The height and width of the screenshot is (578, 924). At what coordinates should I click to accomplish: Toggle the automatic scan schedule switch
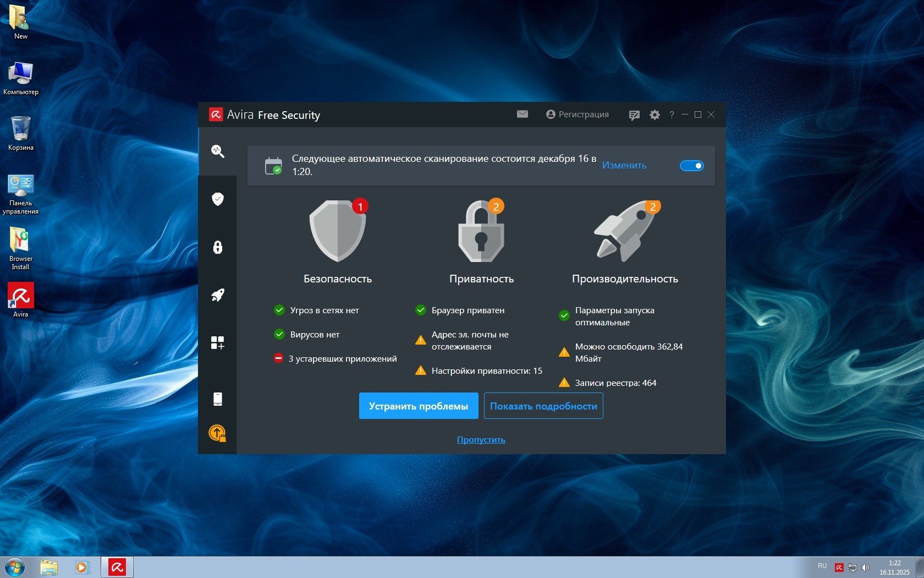tap(691, 166)
